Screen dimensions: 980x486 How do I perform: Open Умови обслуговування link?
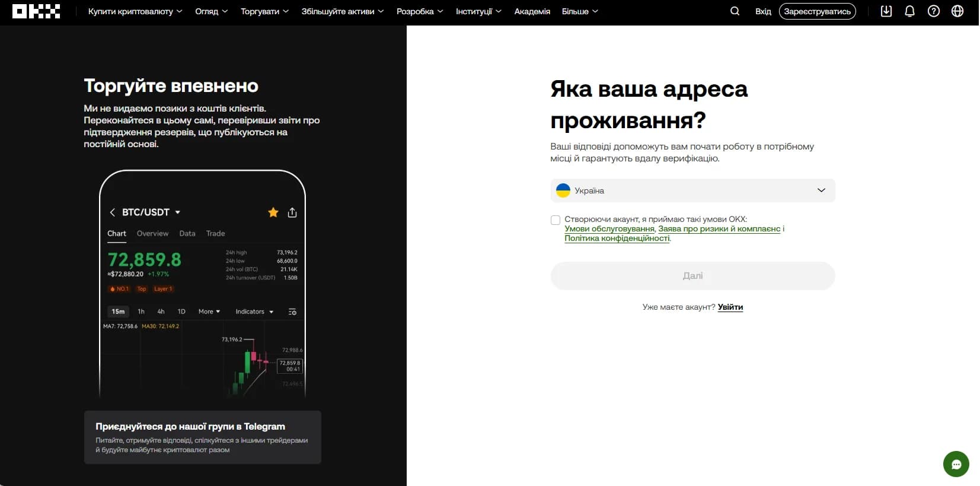(x=609, y=229)
